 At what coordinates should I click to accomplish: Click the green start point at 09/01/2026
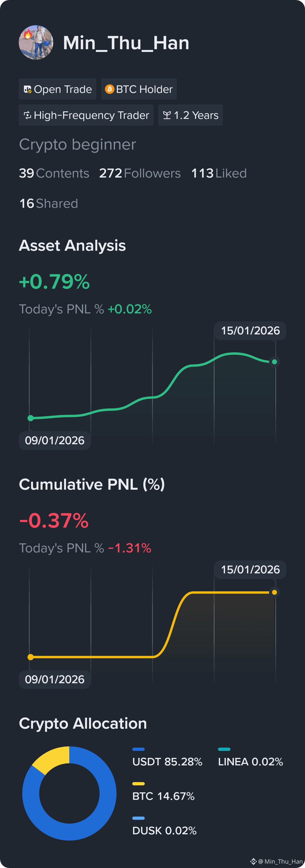click(30, 418)
